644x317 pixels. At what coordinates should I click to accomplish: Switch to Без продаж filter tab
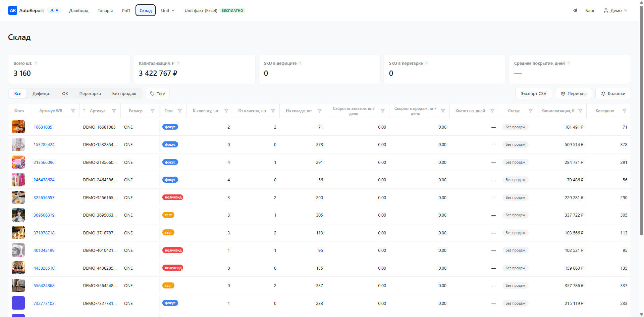[x=124, y=94]
